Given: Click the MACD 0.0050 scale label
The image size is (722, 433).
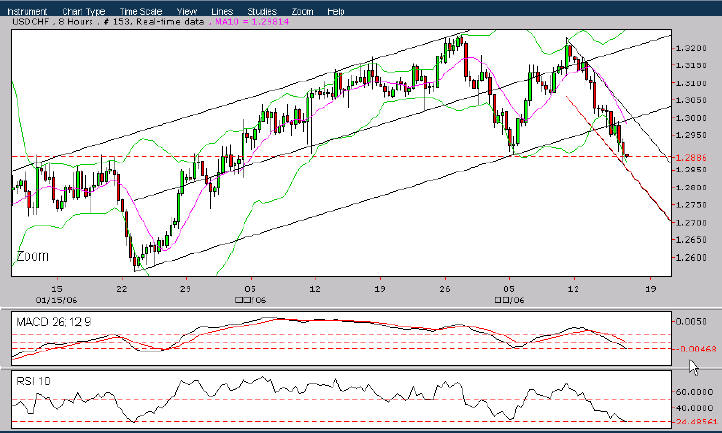Looking at the screenshot, I should coord(691,322).
